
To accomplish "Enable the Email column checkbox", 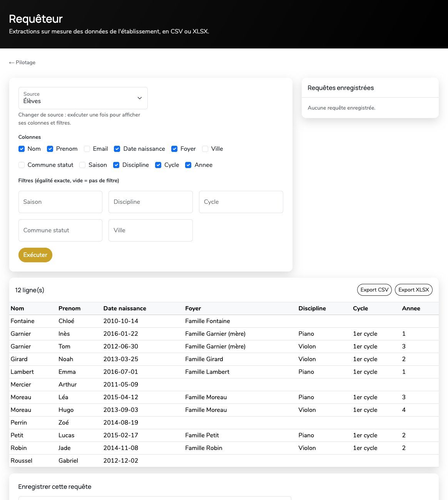I will pyautogui.click(x=87, y=149).
